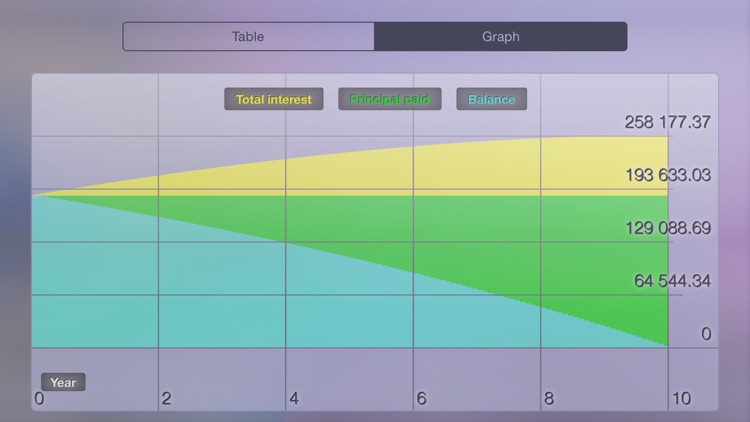This screenshot has height=422, width=750.
Task: Click the Year axis label
Action: coord(63,382)
